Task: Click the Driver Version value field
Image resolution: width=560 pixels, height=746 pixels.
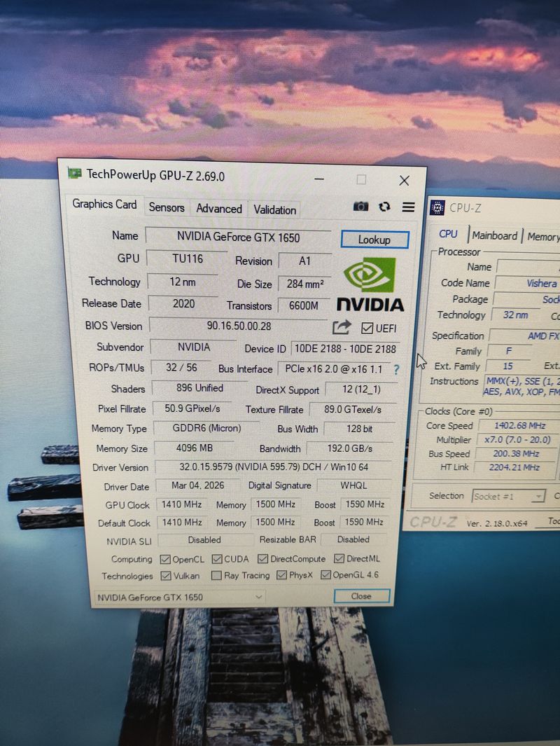Action: pos(274,467)
